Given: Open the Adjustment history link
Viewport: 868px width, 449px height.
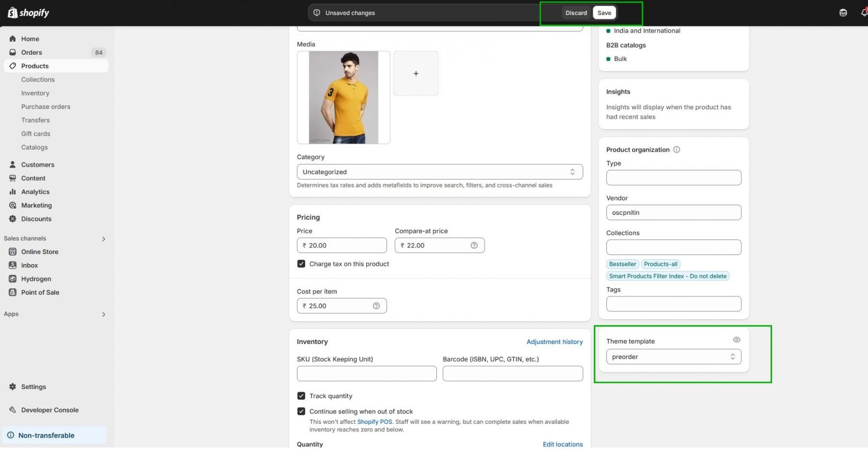Looking at the screenshot, I should pos(554,342).
